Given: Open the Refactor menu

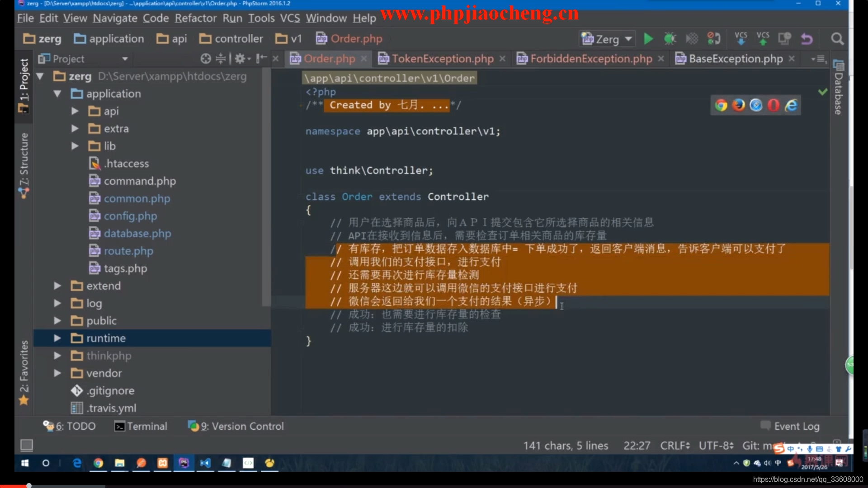Looking at the screenshot, I should coord(196,18).
